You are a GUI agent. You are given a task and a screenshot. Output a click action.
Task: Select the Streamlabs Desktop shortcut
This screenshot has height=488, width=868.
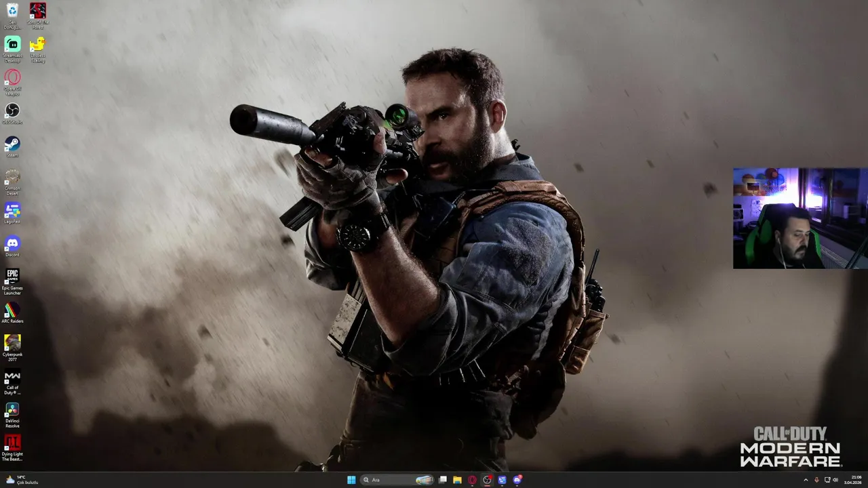coord(12,49)
